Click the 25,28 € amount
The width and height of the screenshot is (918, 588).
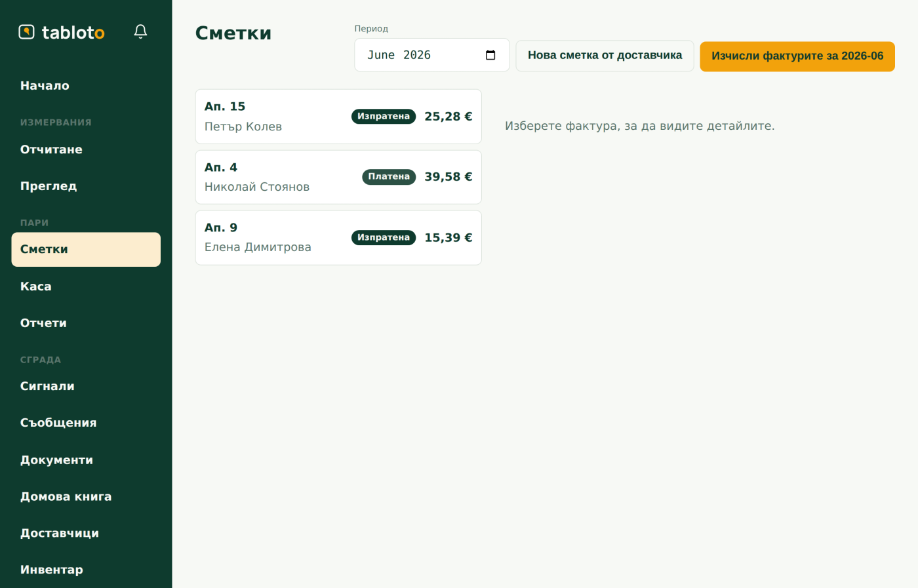(449, 117)
